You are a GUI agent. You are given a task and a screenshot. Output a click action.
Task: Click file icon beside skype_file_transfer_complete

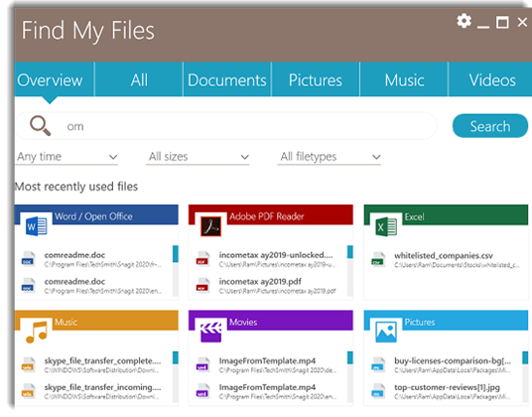tap(28, 364)
